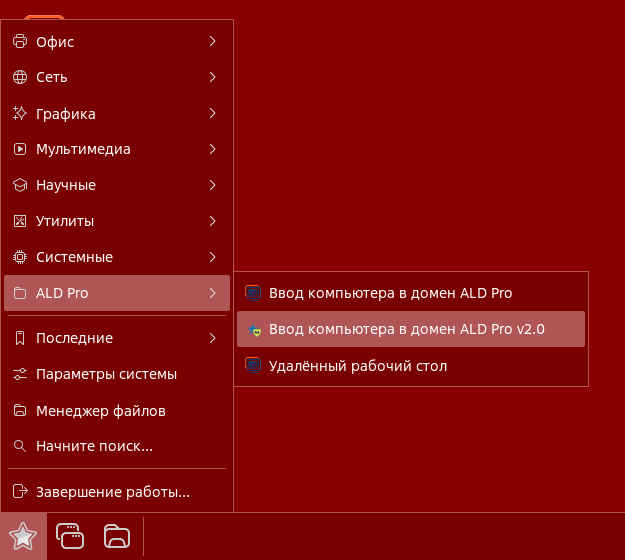Click the star-shield icon of ALD Pro v2.0 entry
The image size is (625, 560).
pyautogui.click(x=254, y=330)
